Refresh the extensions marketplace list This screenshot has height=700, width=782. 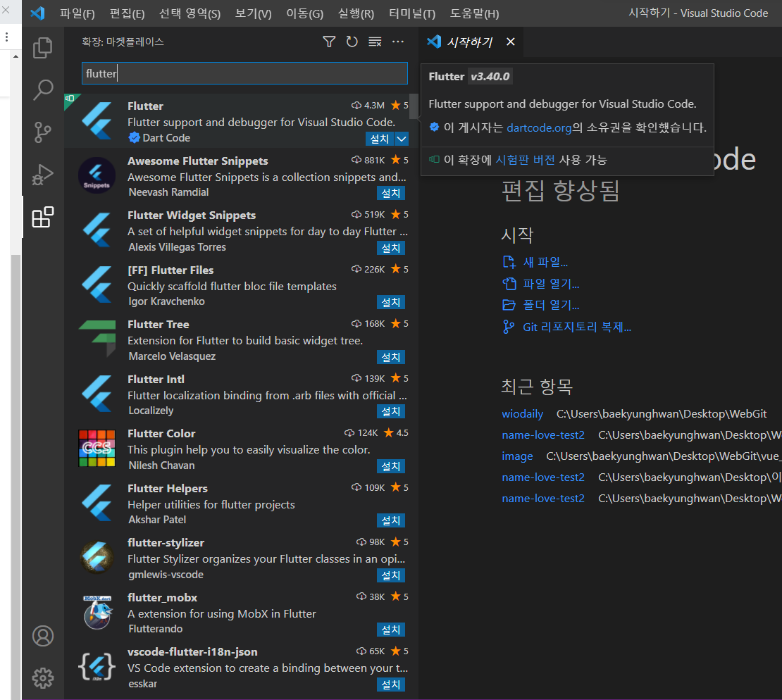pyautogui.click(x=352, y=42)
